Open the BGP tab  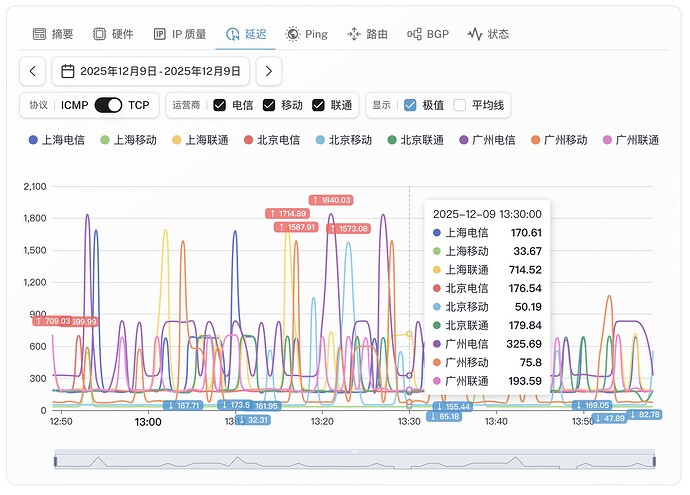point(428,34)
